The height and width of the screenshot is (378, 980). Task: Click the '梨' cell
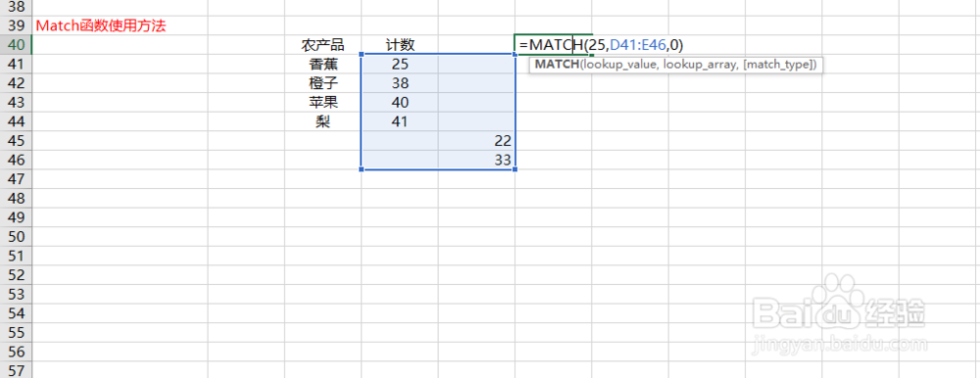[x=322, y=121]
